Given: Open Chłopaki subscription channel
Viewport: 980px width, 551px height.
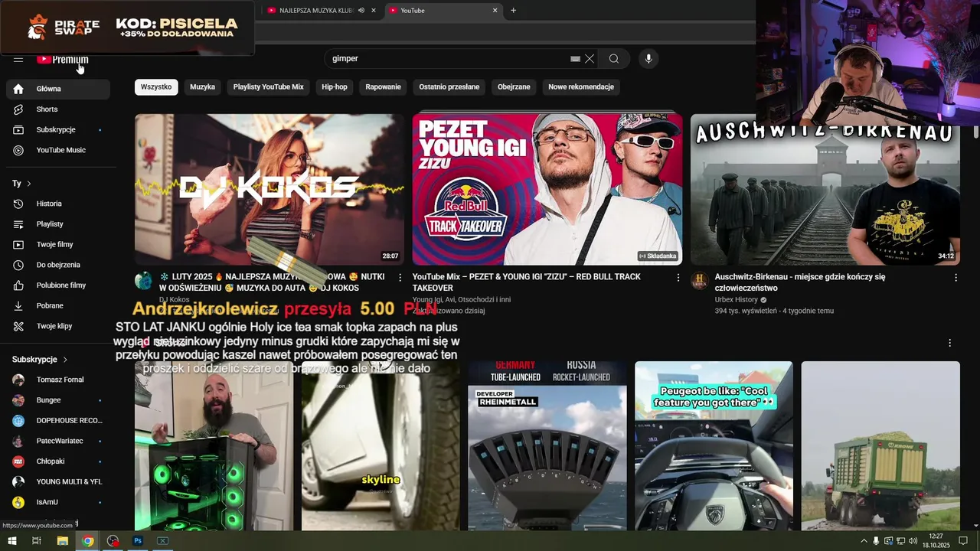Looking at the screenshot, I should point(58,461).
